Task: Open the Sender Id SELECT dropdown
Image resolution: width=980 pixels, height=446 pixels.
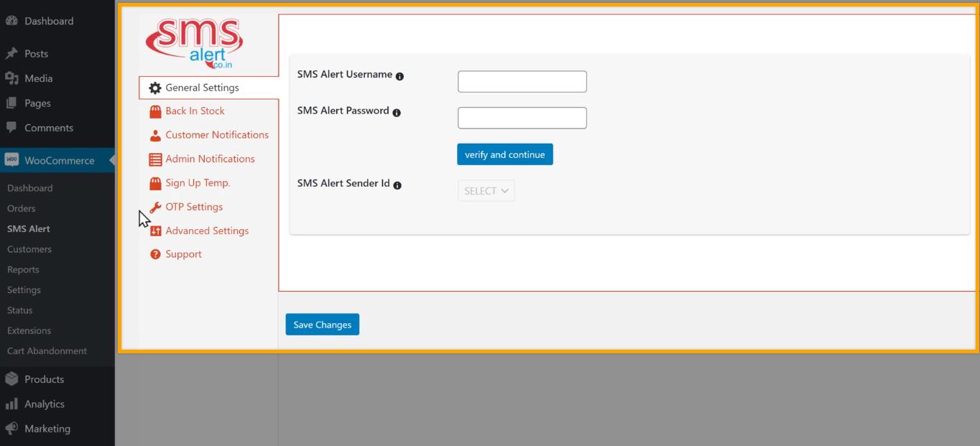Action: pos(486,190)
